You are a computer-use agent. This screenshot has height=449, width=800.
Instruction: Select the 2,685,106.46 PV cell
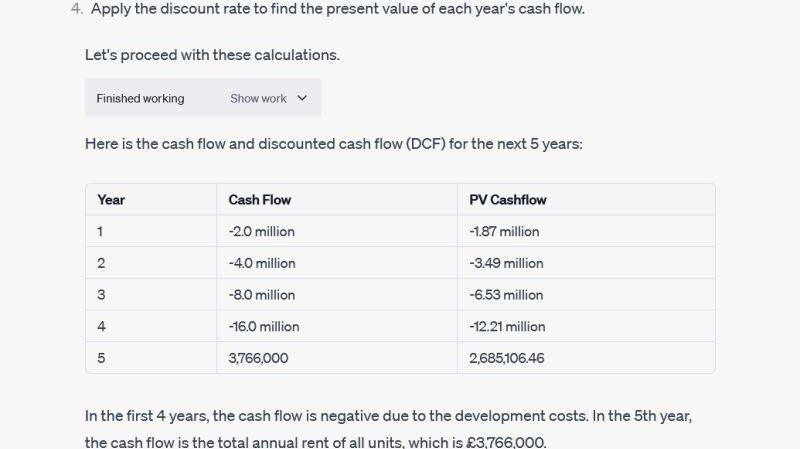[507, 357]
